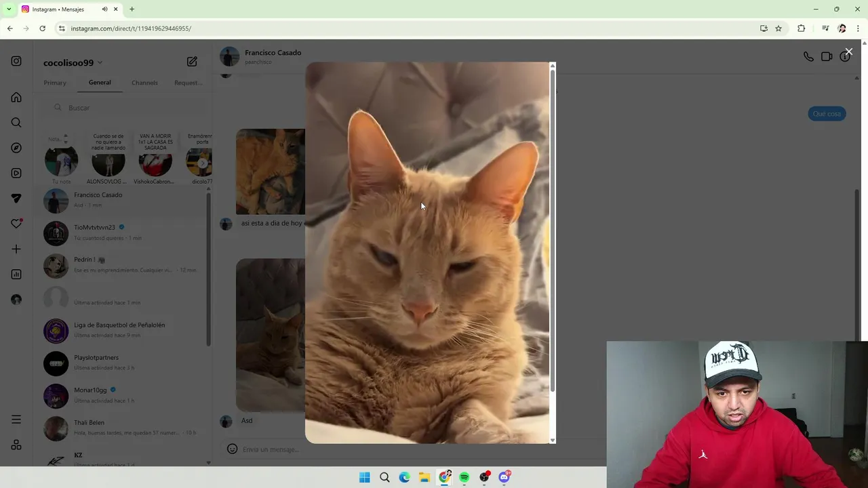Image resolution: width=868 pixels, height=488 pixels.
Task: Click the Buscar search field
Action: pos(127,108)
